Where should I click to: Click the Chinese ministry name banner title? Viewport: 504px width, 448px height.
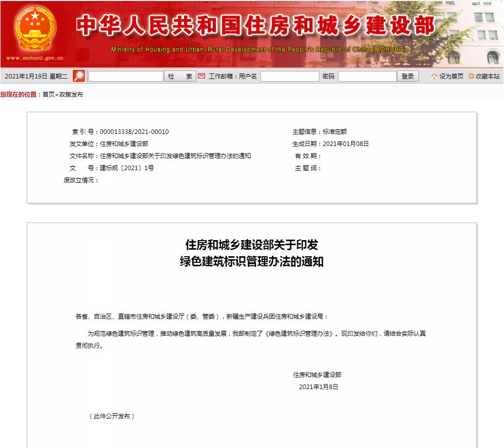[x=256, y=25]
